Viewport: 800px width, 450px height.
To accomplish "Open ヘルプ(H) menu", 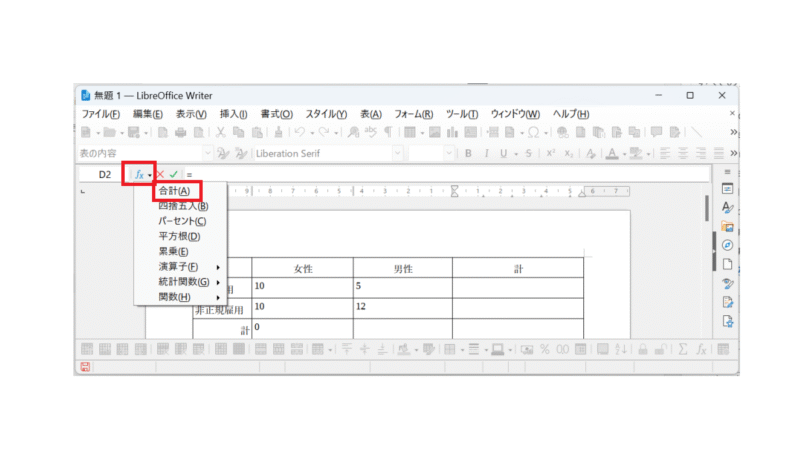I will tap(571, 114).
